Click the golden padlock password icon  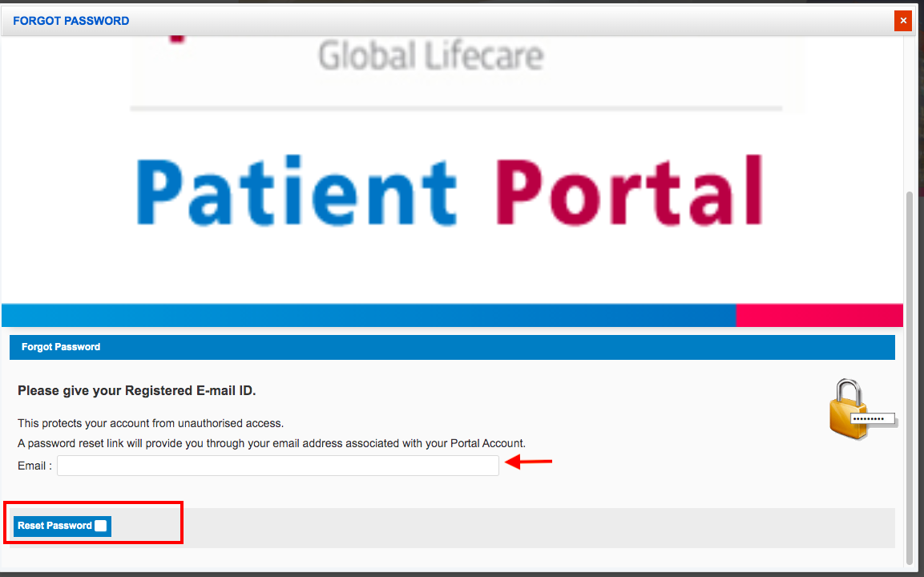click(863, 409)
